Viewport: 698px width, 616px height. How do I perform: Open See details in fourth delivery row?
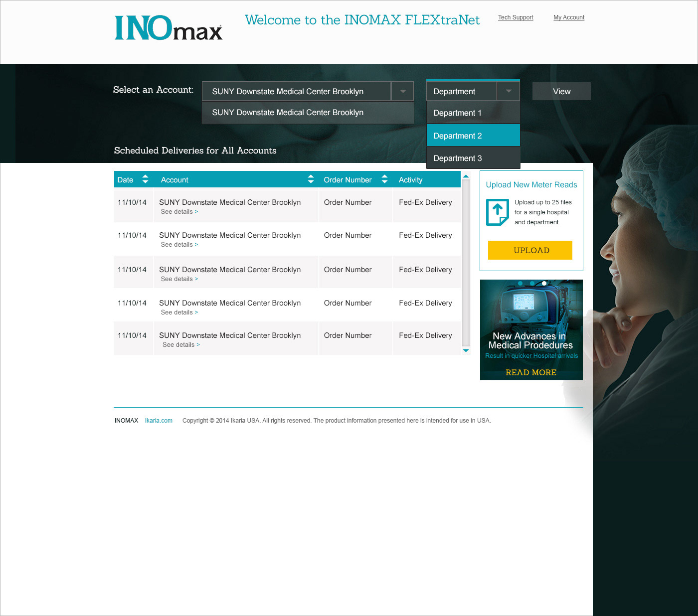[x=179, y=312]
